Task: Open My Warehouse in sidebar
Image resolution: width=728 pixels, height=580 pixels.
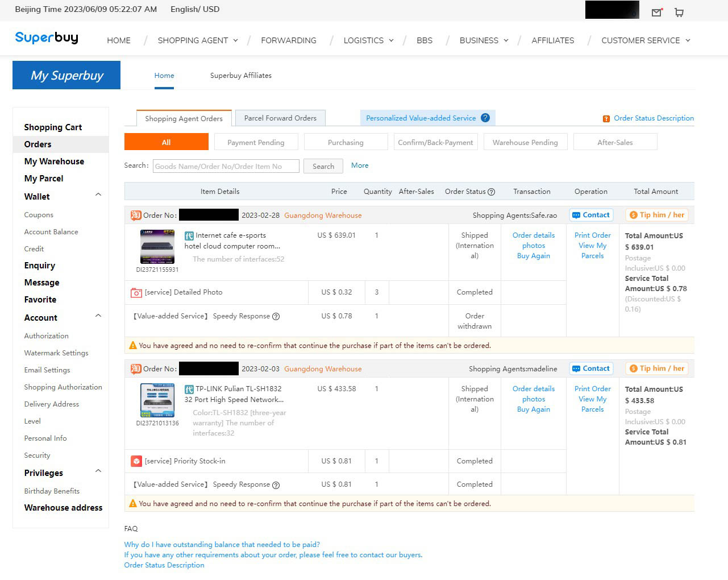Action: coord(54,161)
